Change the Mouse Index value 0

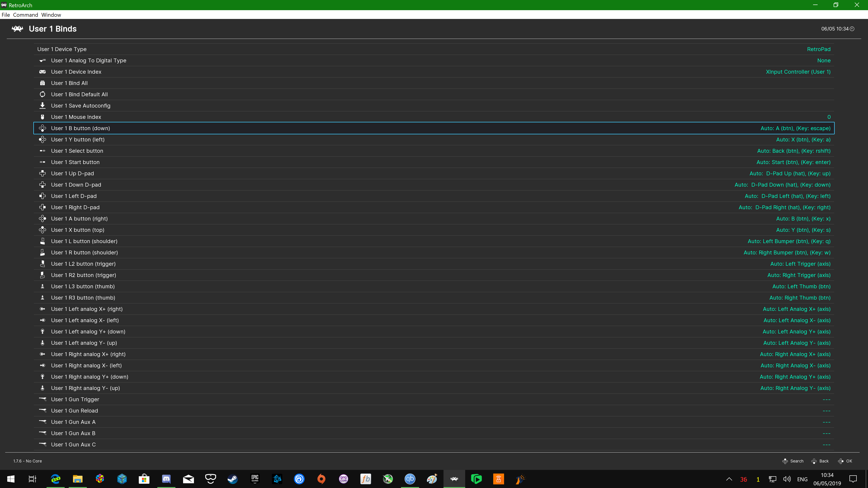[829, 117]
